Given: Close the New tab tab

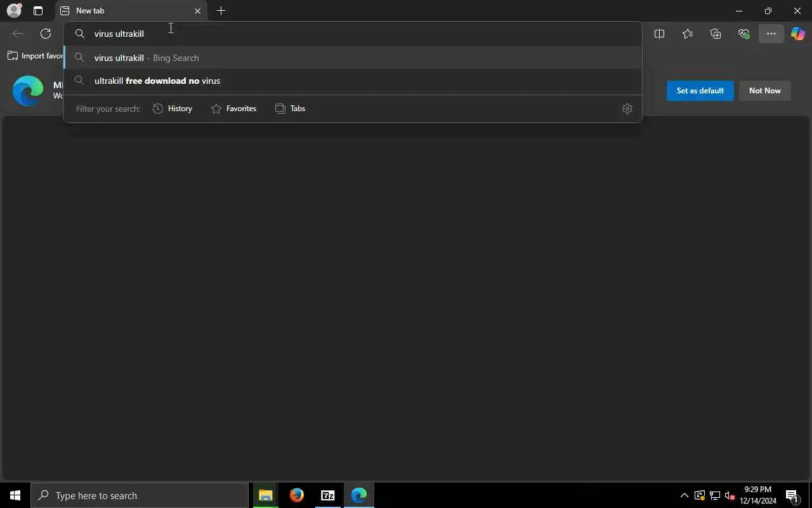Looking at the screenshot, I should point(197,11).
